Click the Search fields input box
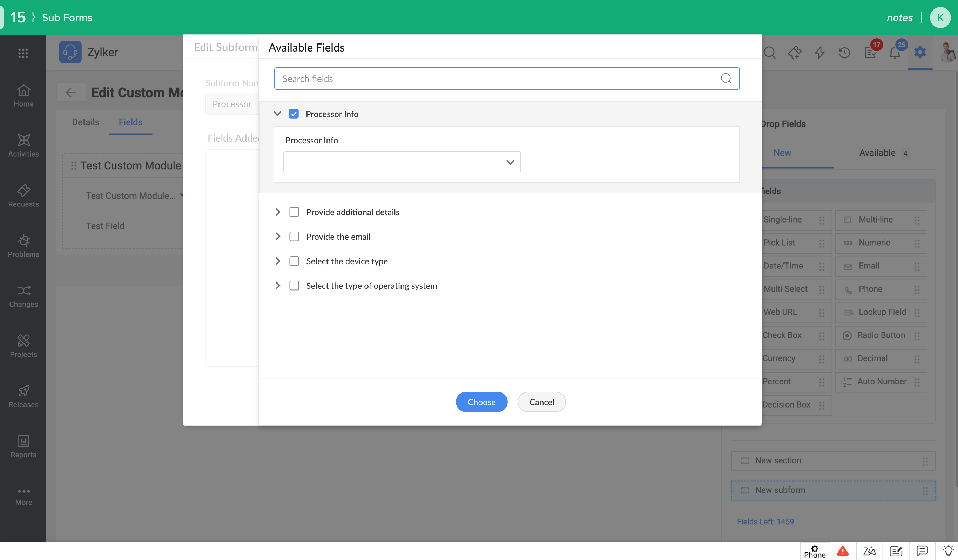The height and width of the screenshot is (560, 958). pyautogui.click(x=498, y=78)
